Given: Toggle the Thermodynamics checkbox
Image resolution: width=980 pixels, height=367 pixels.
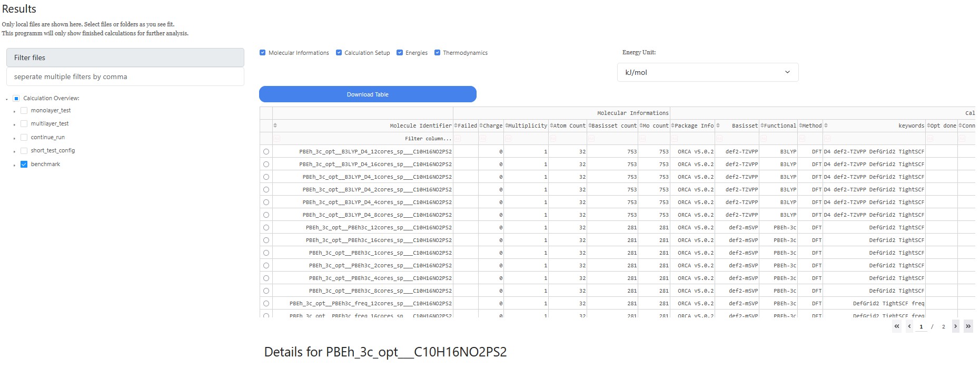Looking at the screenshot, I should [x=437, y=53].
